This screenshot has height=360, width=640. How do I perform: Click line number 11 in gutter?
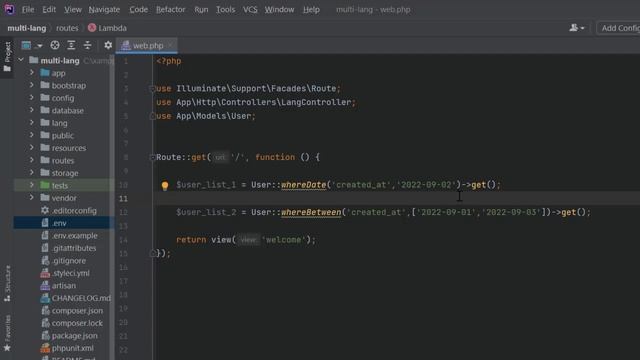123,199
